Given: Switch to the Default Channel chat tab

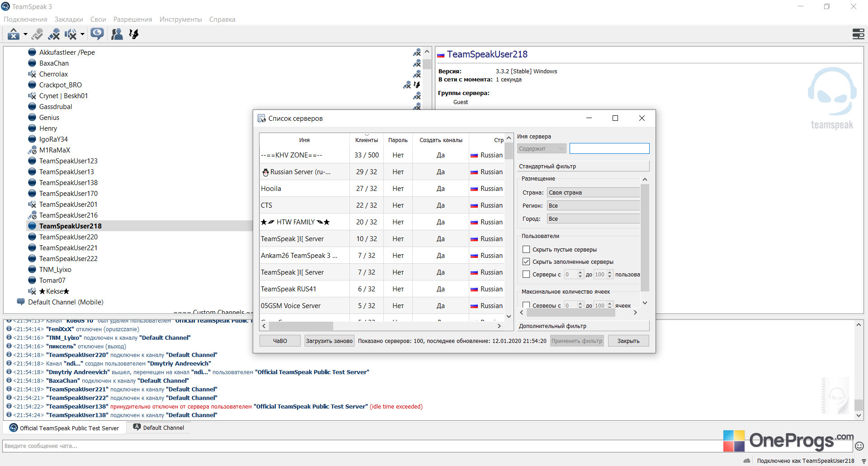Looking at the screenshot, I should click(x=159, y=428).
